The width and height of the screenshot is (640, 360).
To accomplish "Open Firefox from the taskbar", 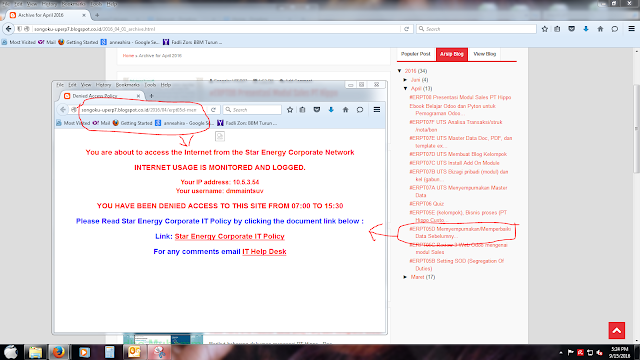I will click(x=58, y=352).
